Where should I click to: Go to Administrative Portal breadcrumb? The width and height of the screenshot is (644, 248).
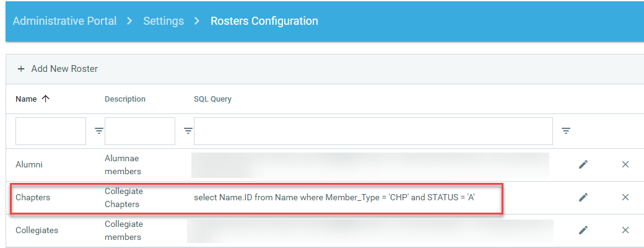point(64,21)
